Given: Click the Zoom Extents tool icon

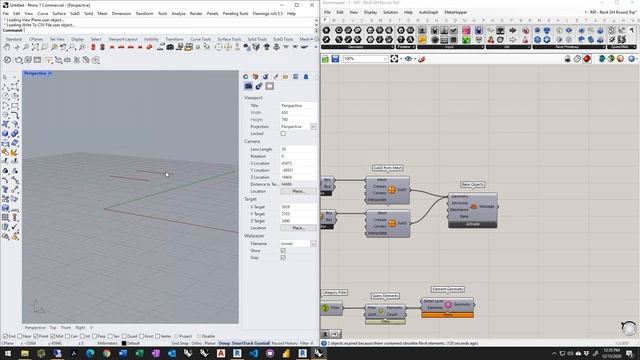Looking at the screenshot, I should [35, 47].
